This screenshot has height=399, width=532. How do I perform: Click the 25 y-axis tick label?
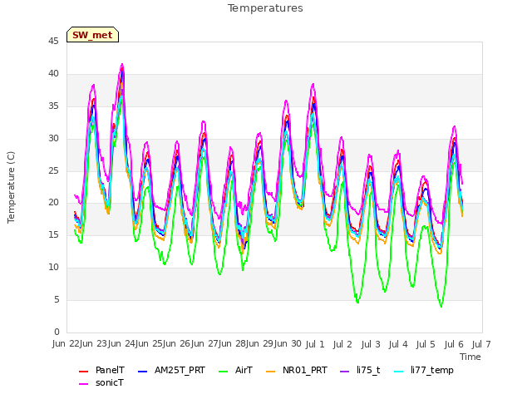[x=53, y=170]
